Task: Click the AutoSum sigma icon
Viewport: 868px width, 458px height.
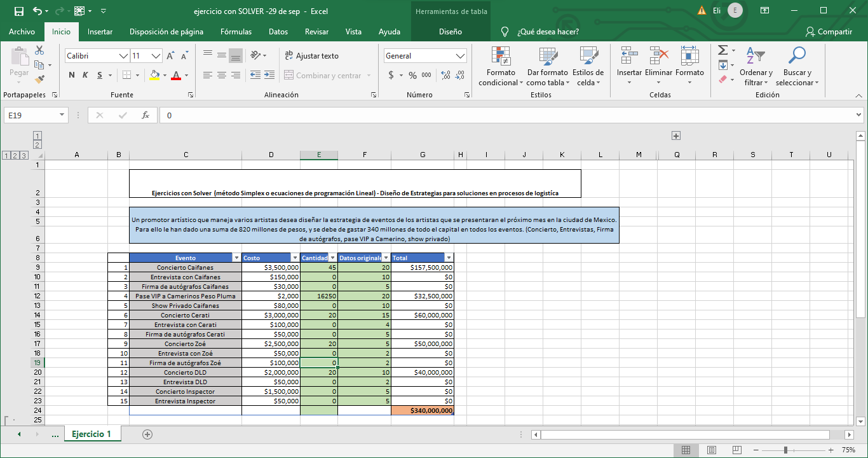Action: pyautogui.click(x=722, y=50)
